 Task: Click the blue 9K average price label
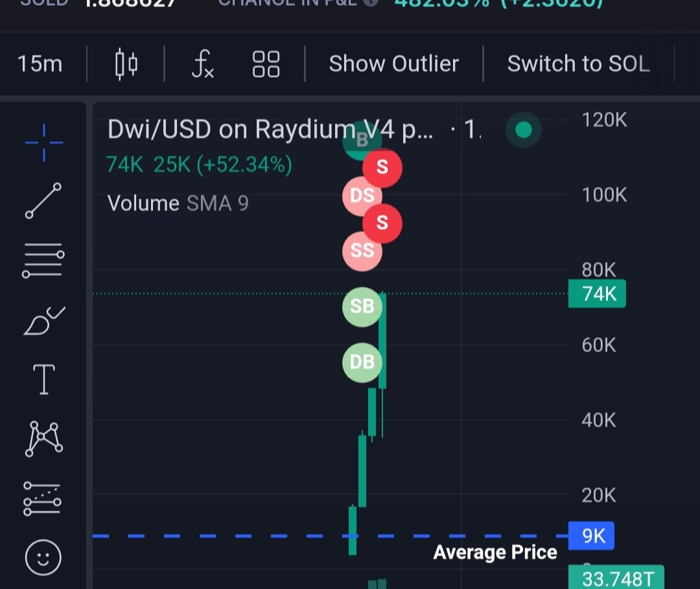[591, 535]
